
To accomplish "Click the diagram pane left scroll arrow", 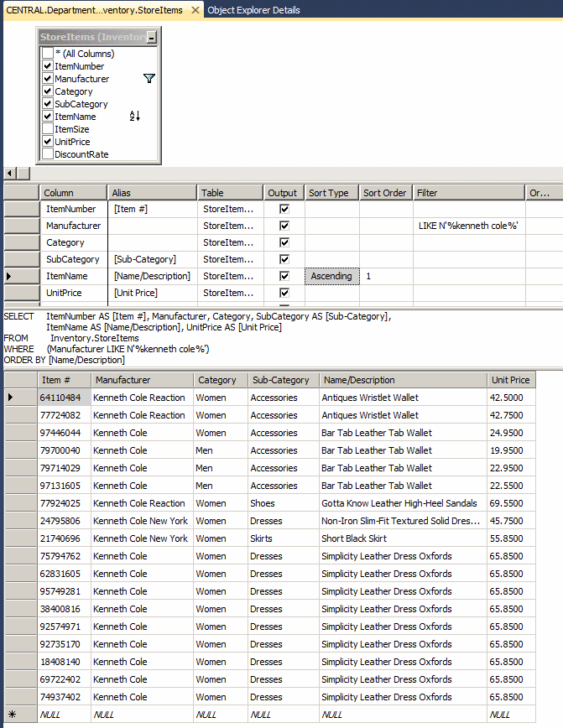I will [9, 174].
